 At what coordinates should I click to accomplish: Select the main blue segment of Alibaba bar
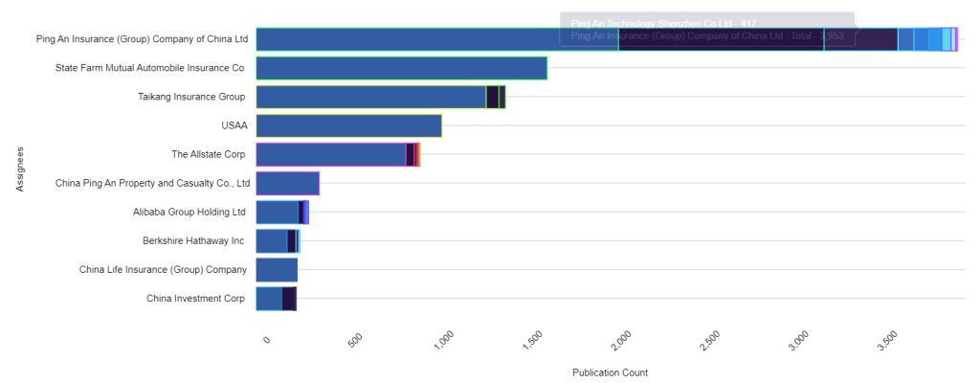pos(277,213)
